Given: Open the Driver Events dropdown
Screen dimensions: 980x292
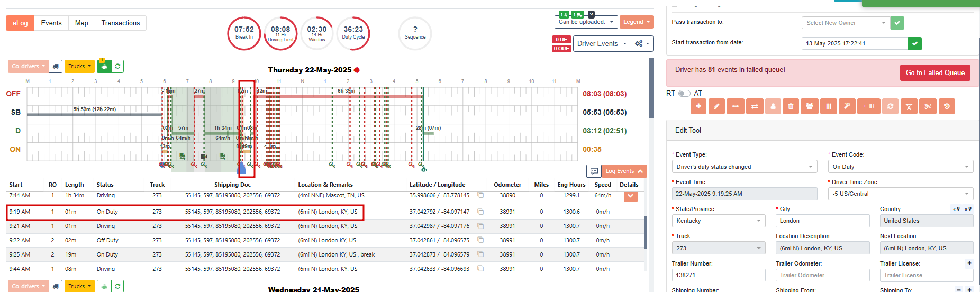Looking at the screenshot, I should (602, 43).
